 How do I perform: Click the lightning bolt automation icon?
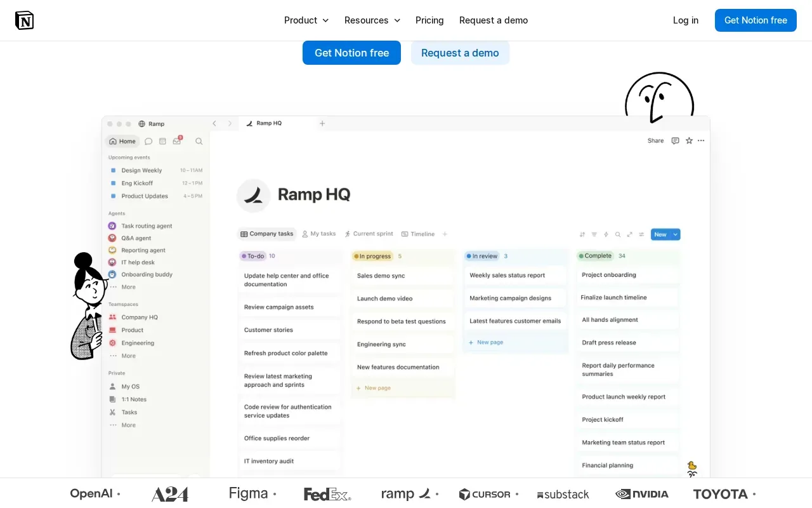606,234
